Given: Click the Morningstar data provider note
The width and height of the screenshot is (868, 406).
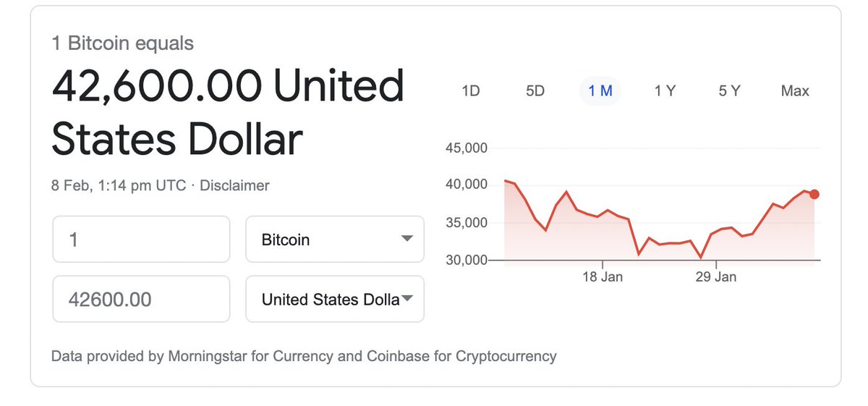Looking at the screenshot, I should 304,356.
